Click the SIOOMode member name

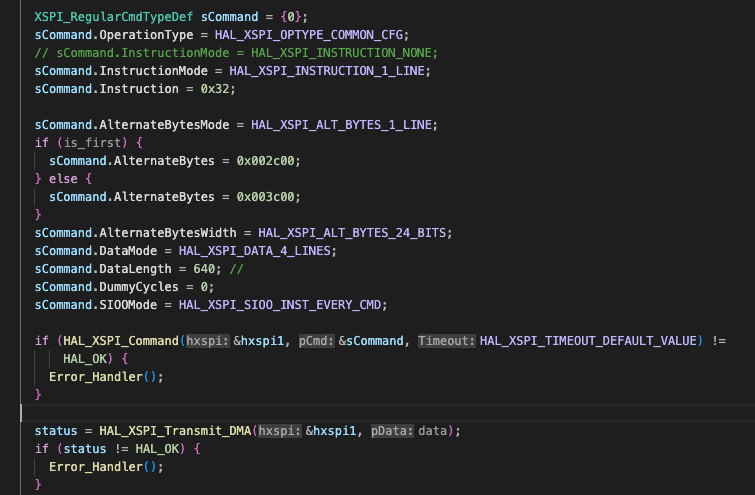coord(128,305)
